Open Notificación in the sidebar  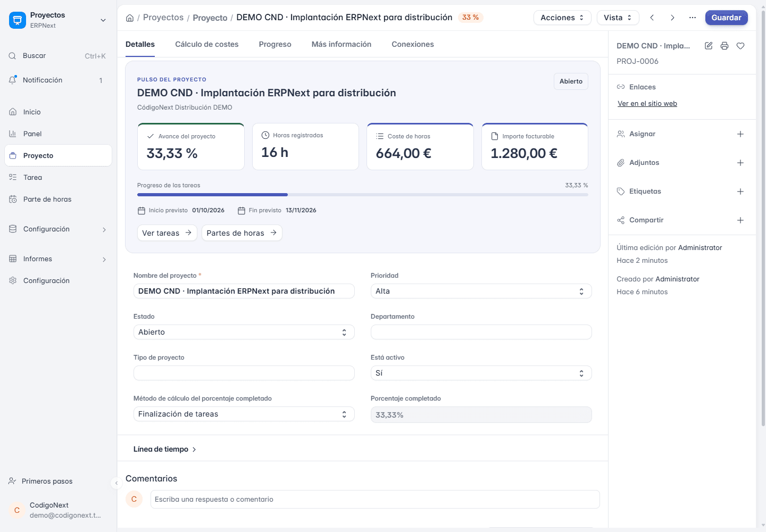click(58, 80)
